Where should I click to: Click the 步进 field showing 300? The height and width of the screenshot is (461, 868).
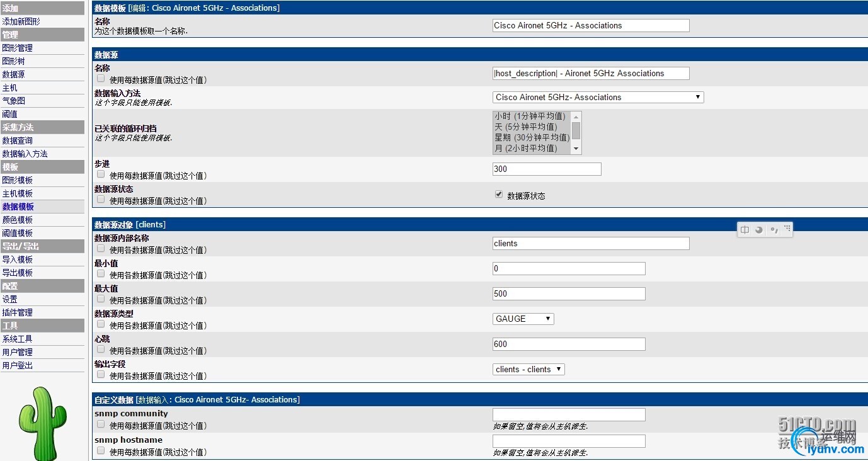tap(547, 169)
